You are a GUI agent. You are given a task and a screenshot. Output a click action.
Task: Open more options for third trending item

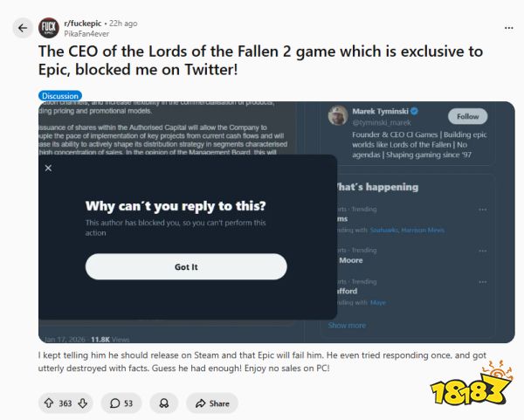click(483, 282)
